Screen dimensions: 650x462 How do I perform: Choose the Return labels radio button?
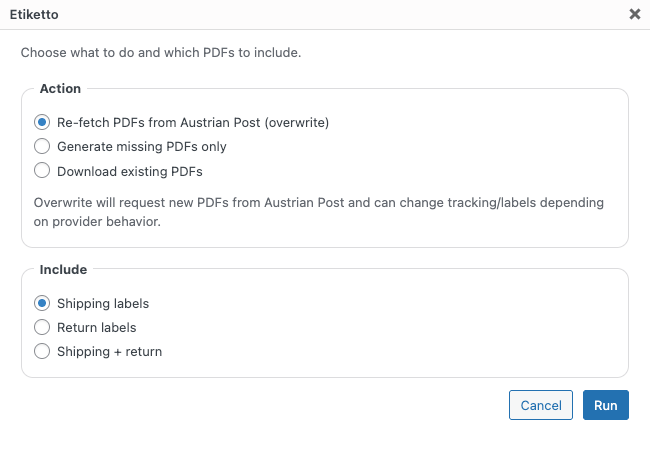[42, 327]
